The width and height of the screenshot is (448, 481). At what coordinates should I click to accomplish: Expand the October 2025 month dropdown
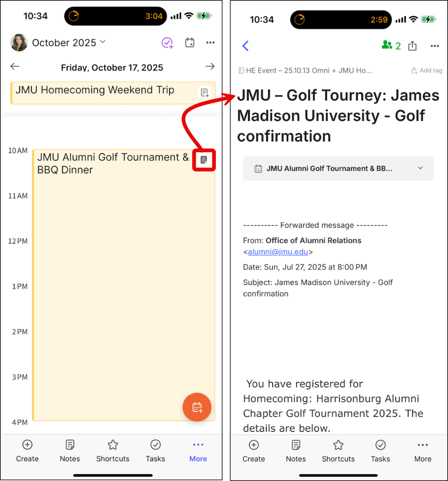coord(69,43)
